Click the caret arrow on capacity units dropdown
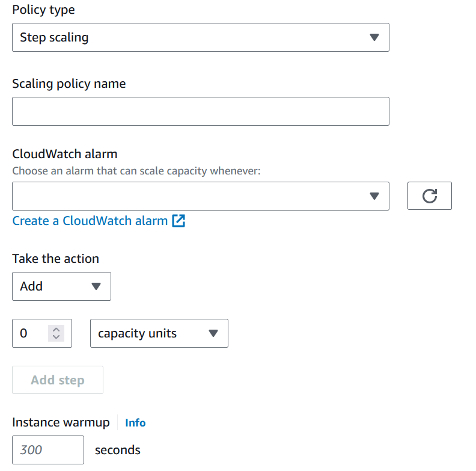This screenshot has height=471, width=476. click(x=213, y=333)
